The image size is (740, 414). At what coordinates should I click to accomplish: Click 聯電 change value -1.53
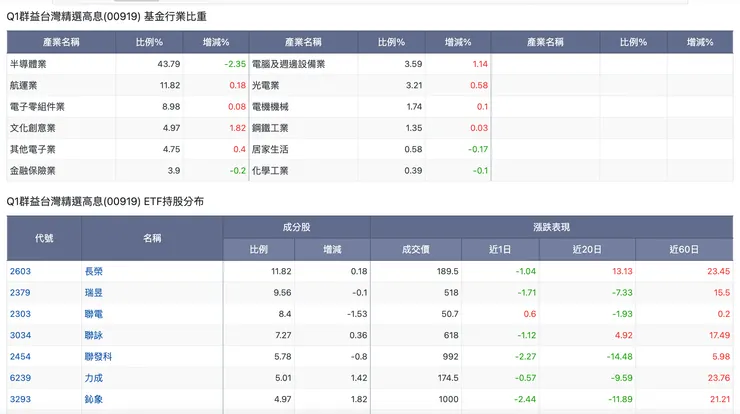click(x=357, y=314)
